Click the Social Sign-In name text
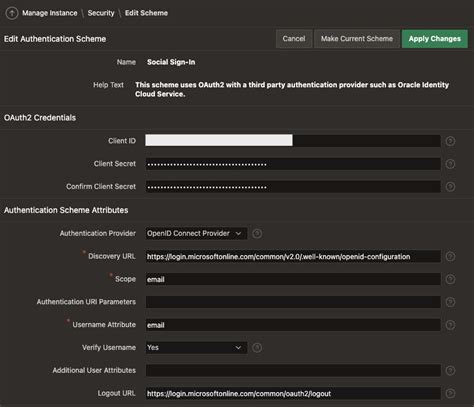 pyautogui.click(x=171, y=62)
